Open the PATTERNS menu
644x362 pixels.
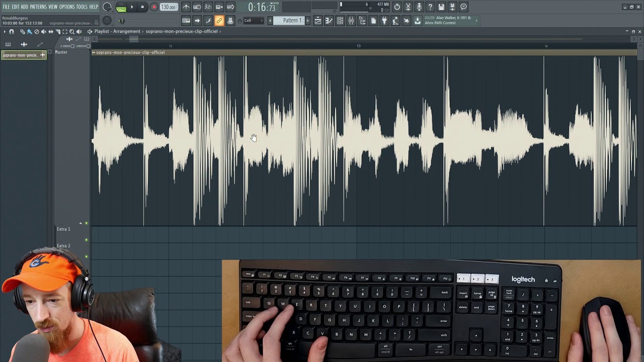[x=38, y=7]
